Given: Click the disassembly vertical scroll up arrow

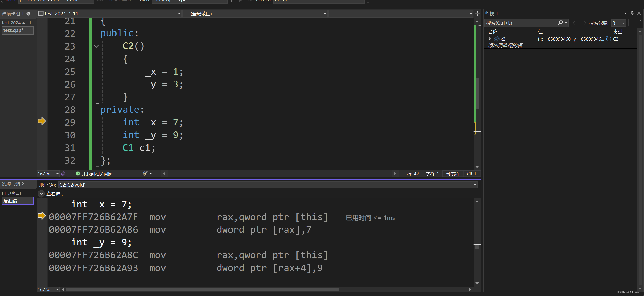Looking at the screenshot, I should (477, 202).
